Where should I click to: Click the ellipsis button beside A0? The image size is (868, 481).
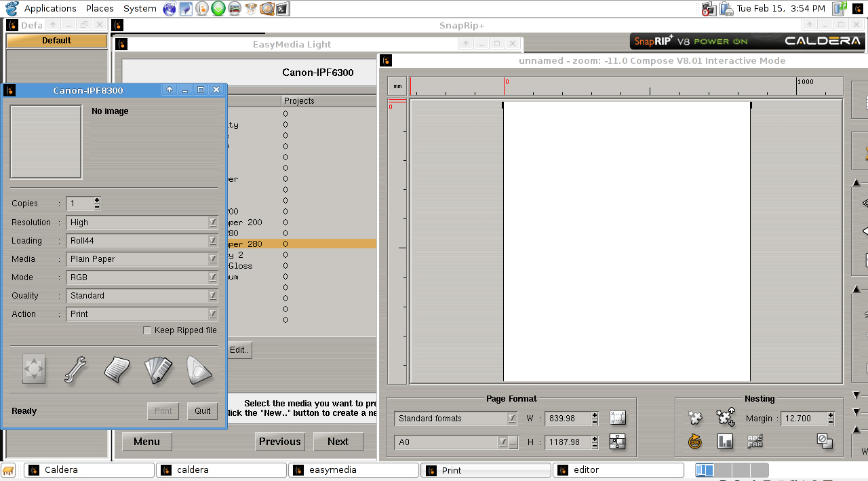[513, 442]
